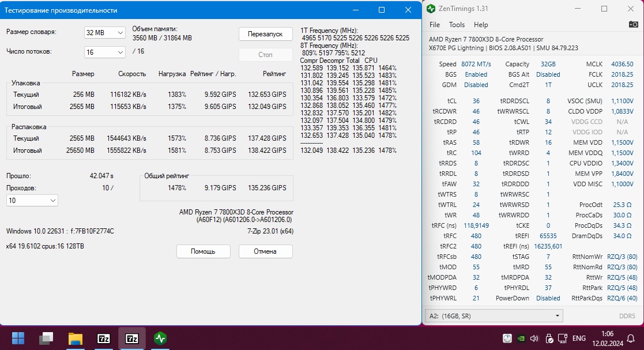Screen dimensions: 644x350
Task: Click the security lock tray icon
Action: [x=549, y=338]
